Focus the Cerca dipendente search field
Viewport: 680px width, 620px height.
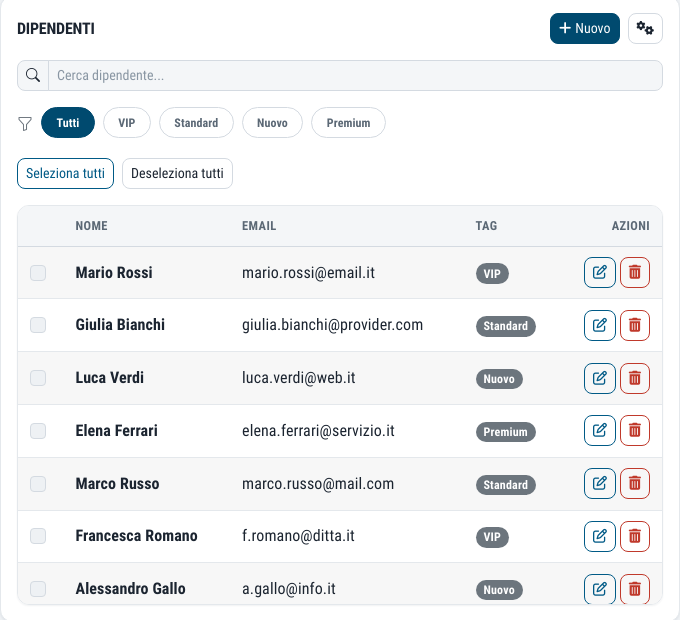coord(355,75)
